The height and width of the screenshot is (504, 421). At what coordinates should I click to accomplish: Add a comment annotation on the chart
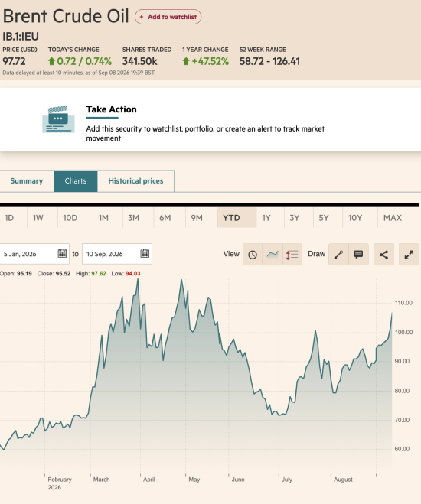click(358, 255)
